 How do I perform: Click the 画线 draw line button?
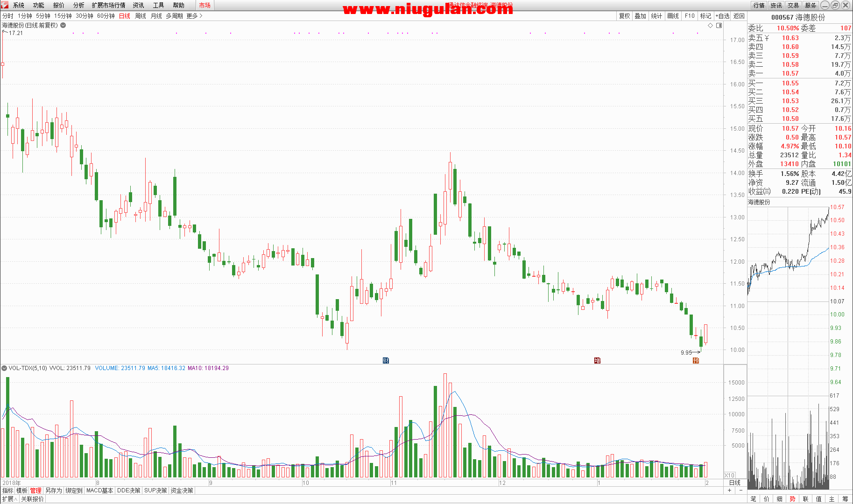[x=673, y=16]
